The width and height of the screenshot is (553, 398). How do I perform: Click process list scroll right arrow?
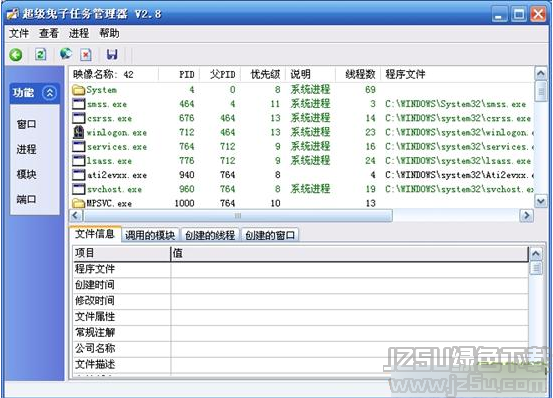click(x=527, y=215)
